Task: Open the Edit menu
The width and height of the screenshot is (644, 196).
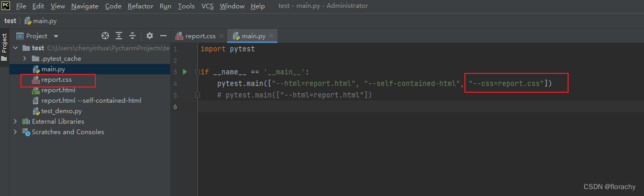Action: click(38, 6)
